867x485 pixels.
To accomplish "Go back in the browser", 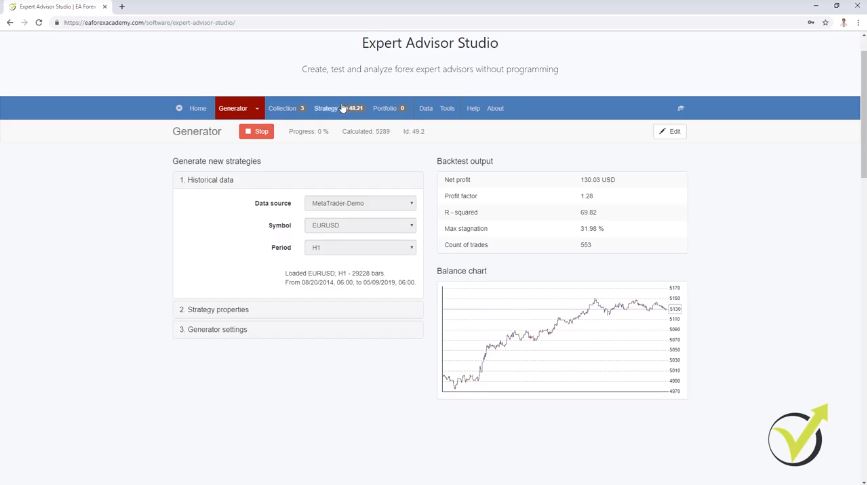I will [x=10, y=23].
